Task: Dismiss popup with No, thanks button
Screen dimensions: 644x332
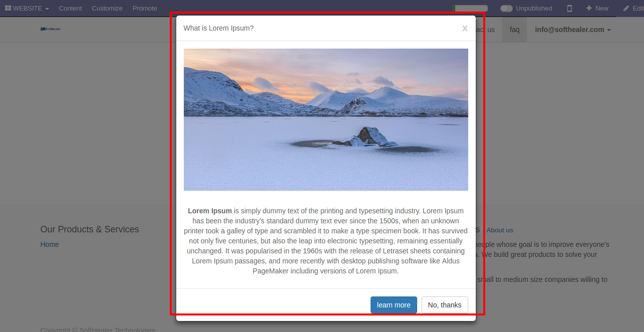Action: pos(445,305)
